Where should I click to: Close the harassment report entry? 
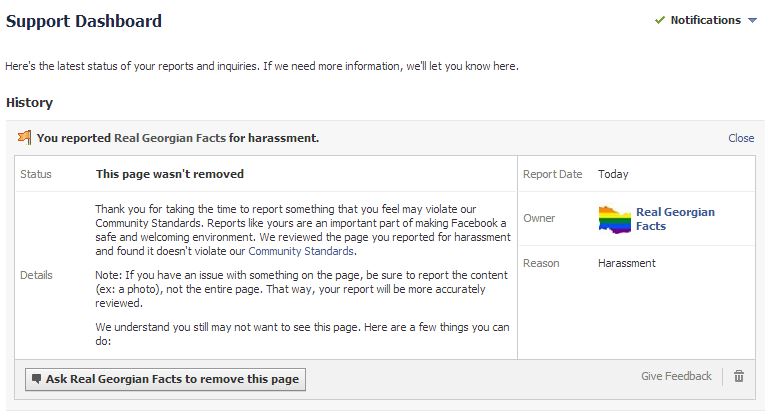741,138
